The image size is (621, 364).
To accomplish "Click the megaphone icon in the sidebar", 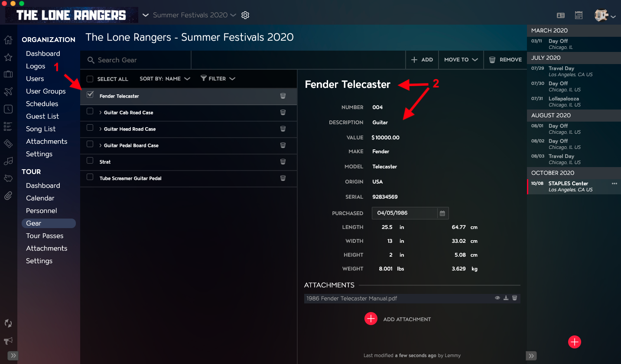I will tap(8, 341).
